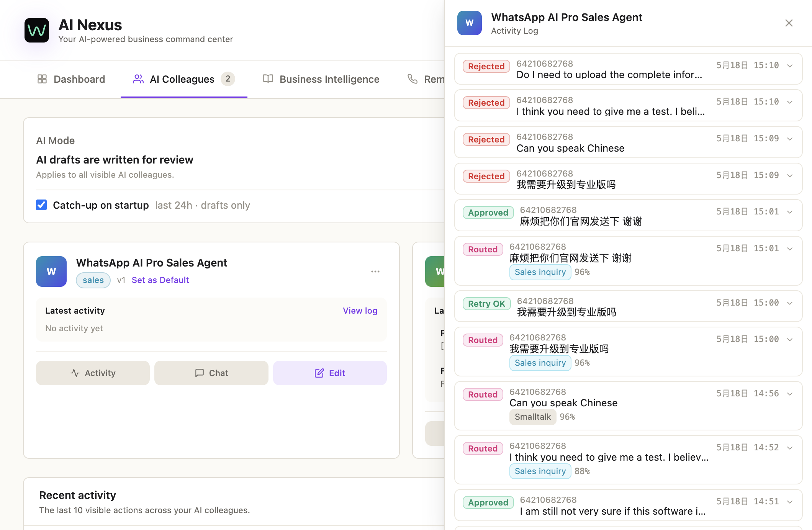Click the Smalltalk tag
The width and height of the screenshot is (812, 530).
click(x=532, y=417)
